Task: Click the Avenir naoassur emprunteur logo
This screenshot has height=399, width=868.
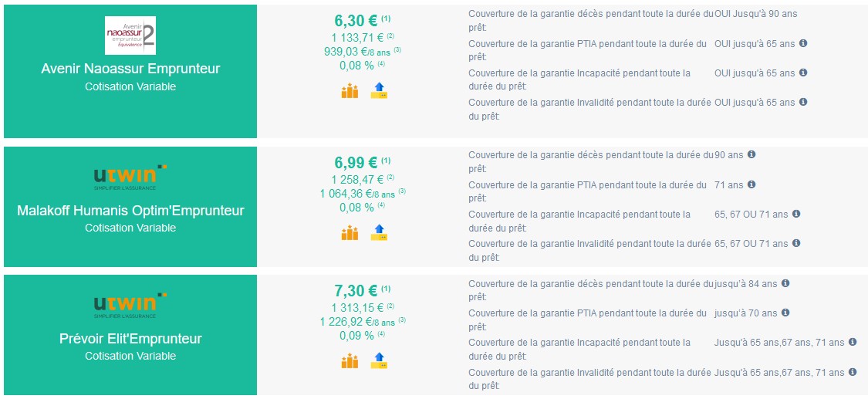Action: point(130,36)
